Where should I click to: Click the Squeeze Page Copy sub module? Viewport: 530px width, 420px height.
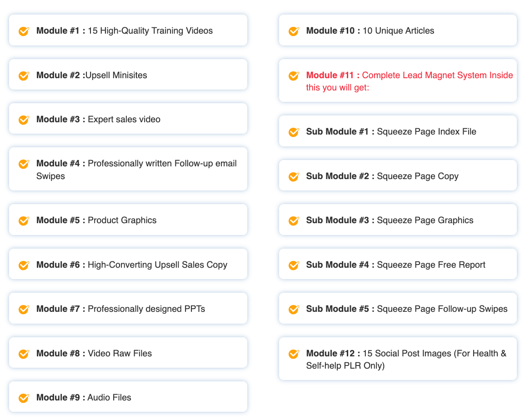click(417, 176)
